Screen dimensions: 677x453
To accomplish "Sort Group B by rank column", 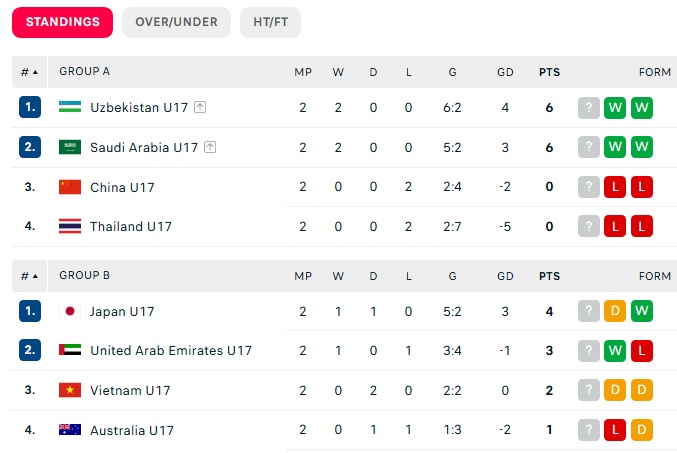I will point(29,276).
